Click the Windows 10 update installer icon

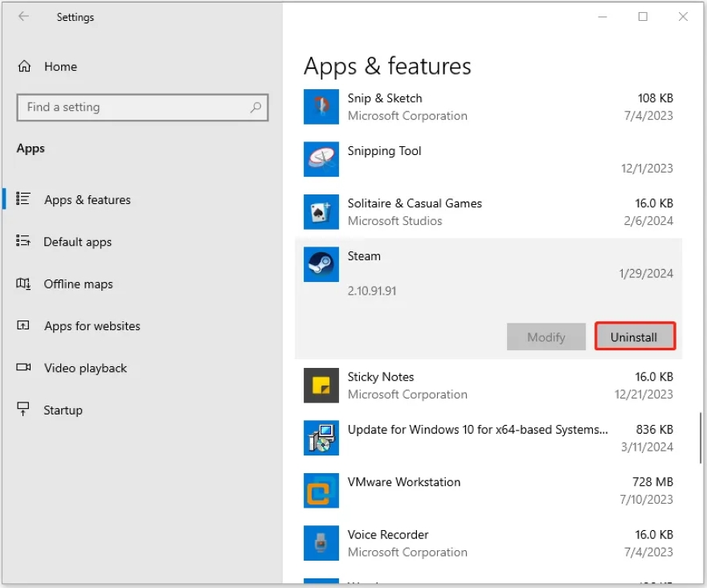[321, 438]
